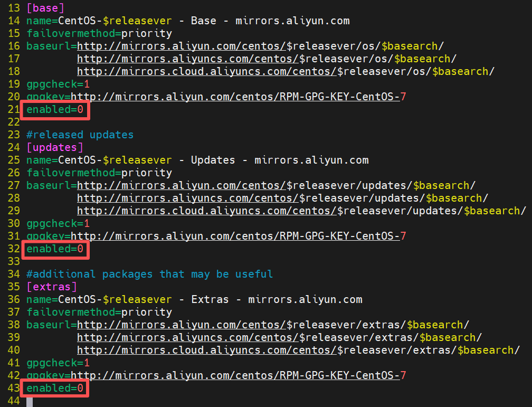Click enabled=0 on line 21
The image size is (532, 407).
pos(55,109)
